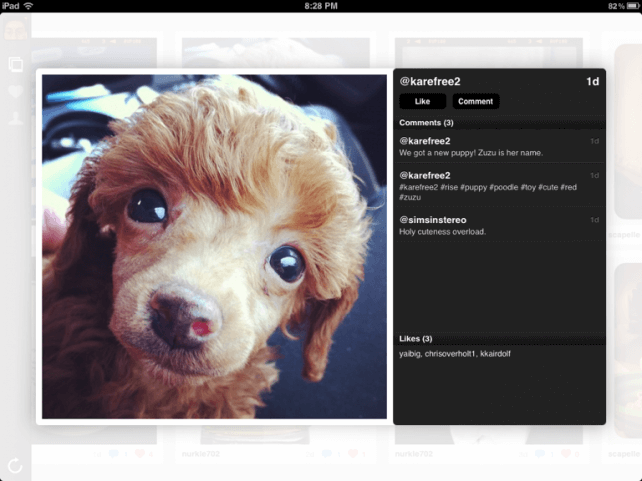Viewport: 642px width, 481px height.
Task: Tap the Wi-Fi icon in the status bar
Action: [x=28, y=6]
